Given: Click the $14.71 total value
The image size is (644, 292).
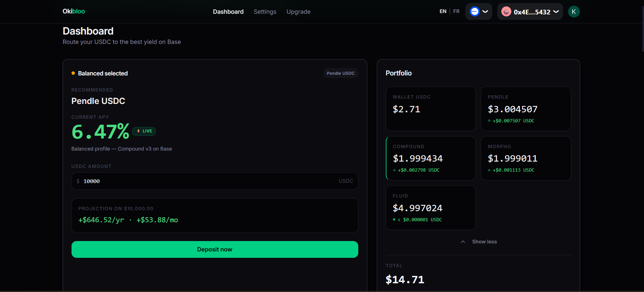Looking at the screenshot, I should point(405,280).
